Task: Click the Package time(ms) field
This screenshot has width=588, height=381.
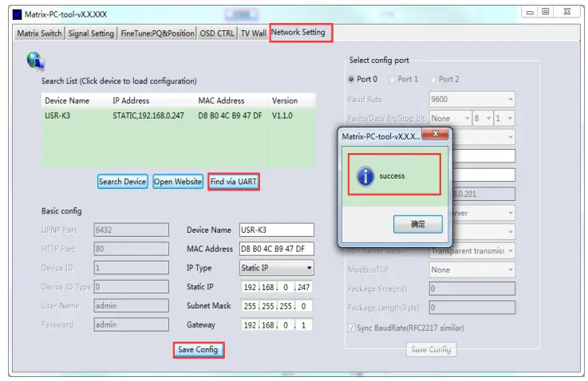Action: [x=472, y=289]
